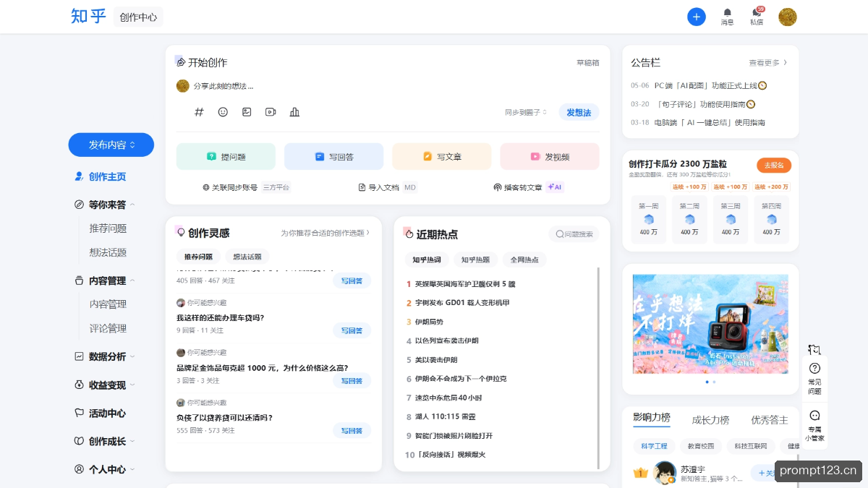Click 去报名 orange button
Viewport: 868px width, 488px height.
tap(774, 165)
